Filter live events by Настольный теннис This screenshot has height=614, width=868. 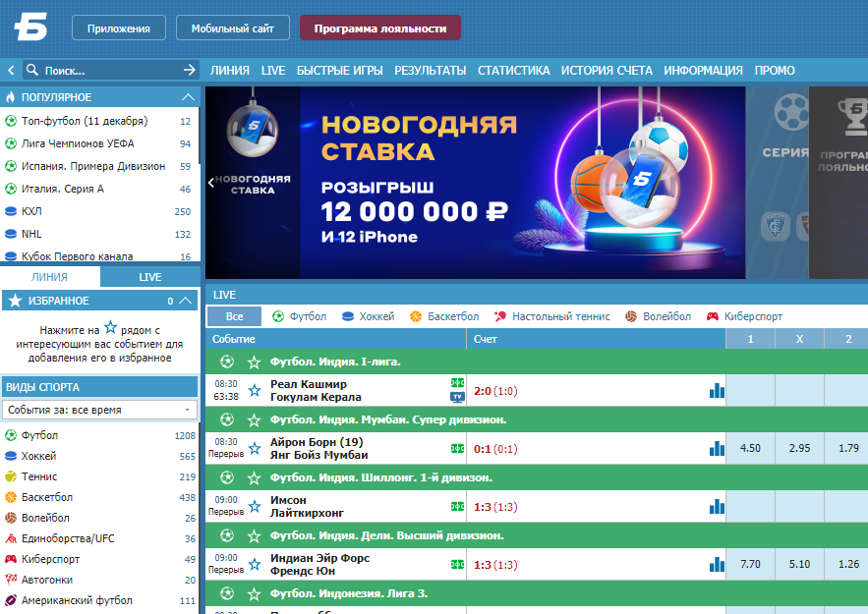551,316
